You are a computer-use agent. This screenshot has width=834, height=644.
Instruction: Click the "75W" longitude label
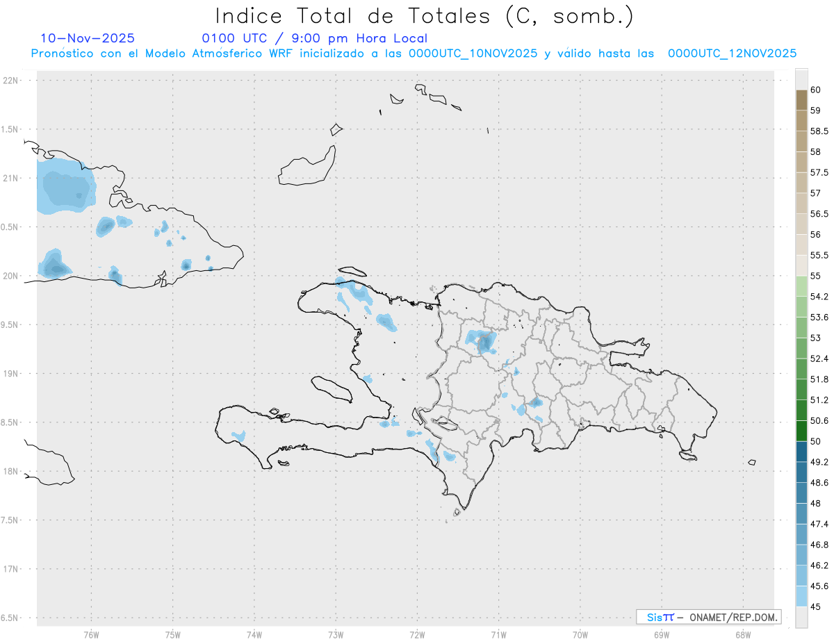click(x=172, y=634)
